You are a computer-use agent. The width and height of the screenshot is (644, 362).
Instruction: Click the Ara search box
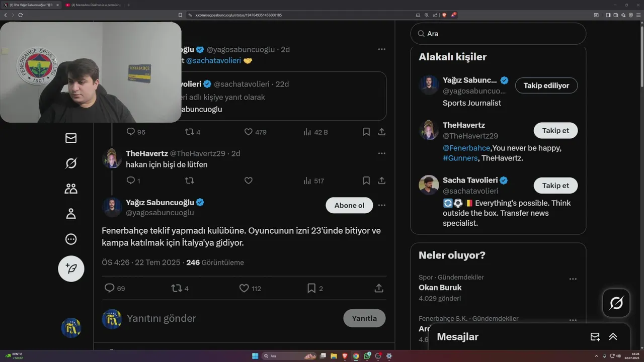click(x=498, y=34)
